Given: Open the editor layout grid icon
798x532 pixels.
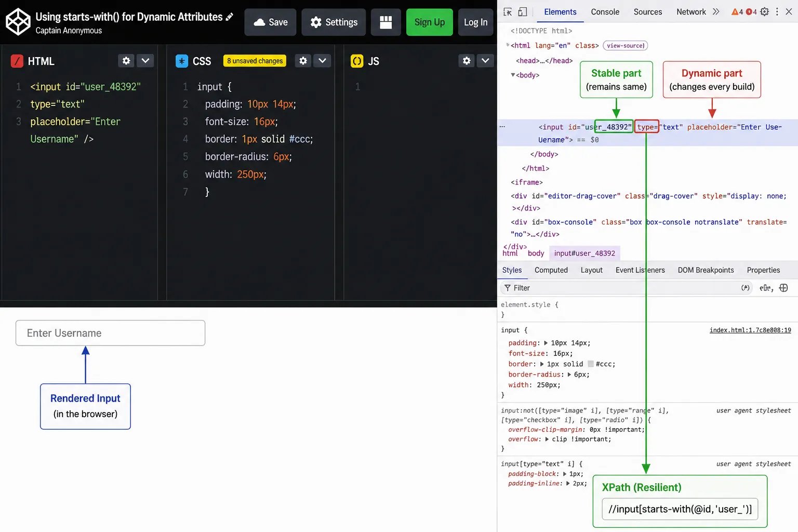Looking at the screenshot, I should pyautogui.click(x=386, y=22).
